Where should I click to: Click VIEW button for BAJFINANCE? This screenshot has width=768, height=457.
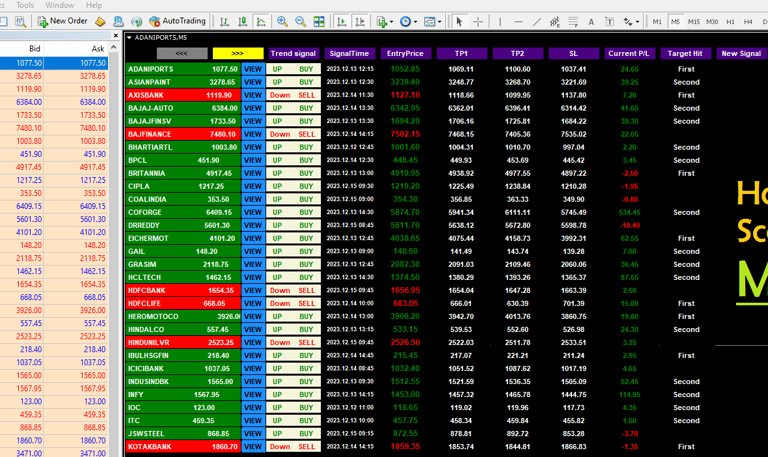coord(253,134)
